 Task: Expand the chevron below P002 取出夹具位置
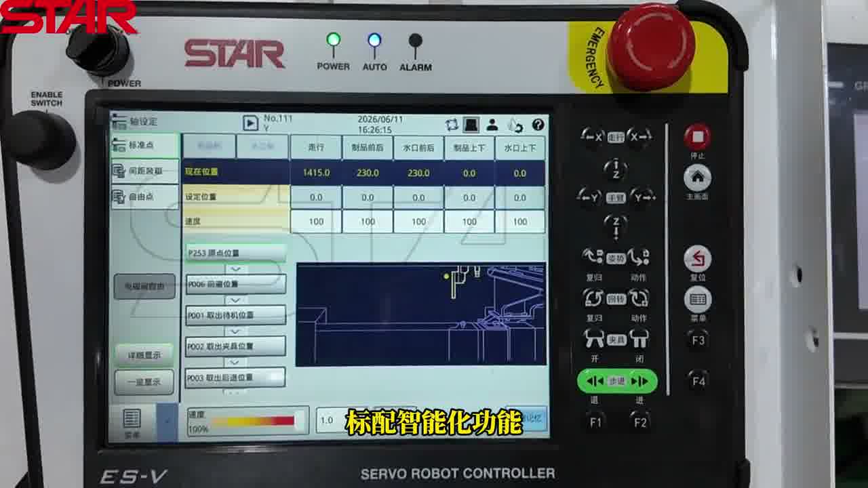[x=235, y=362]
